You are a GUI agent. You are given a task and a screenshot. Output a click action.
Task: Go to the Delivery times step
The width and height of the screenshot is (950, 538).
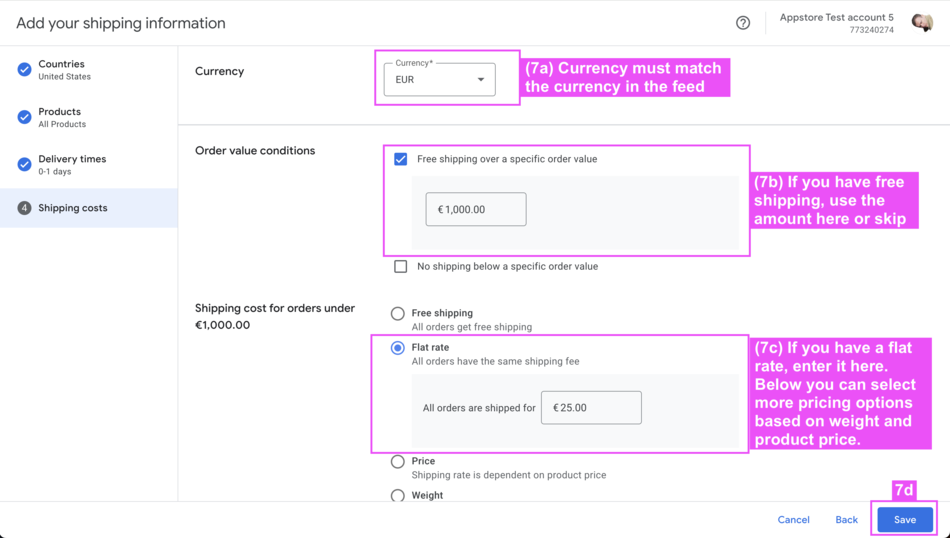point(72,164)
